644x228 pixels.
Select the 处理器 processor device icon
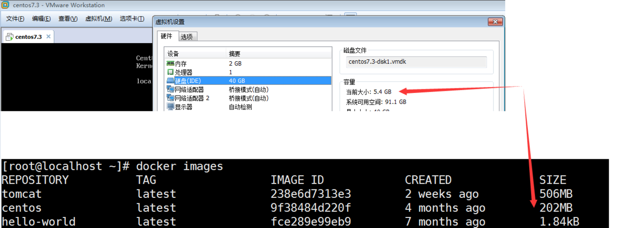tap(171, 72)
